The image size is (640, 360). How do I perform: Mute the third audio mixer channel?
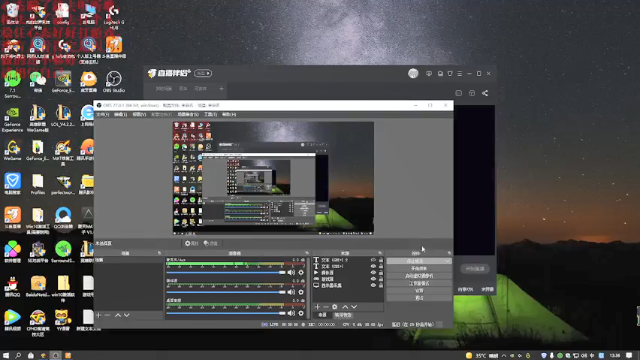[291, 313]
